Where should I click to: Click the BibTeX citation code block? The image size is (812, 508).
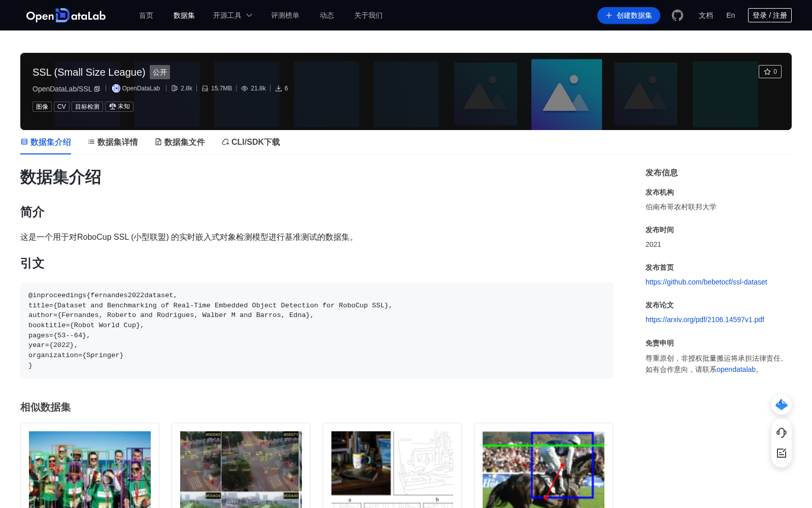pos(317,330)
